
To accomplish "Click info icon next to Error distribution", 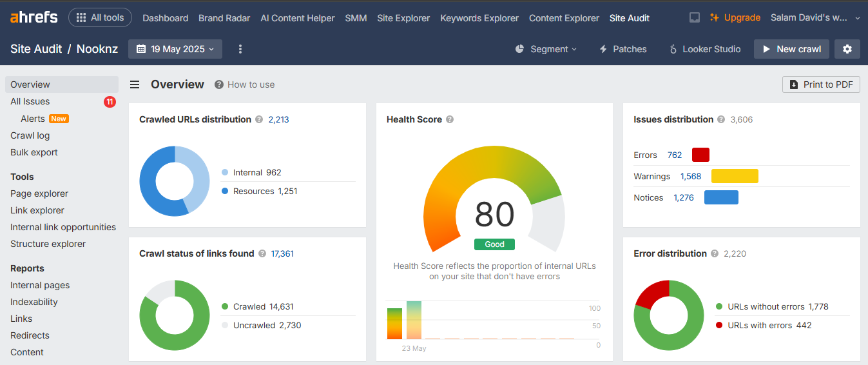I will coord(715,253).
